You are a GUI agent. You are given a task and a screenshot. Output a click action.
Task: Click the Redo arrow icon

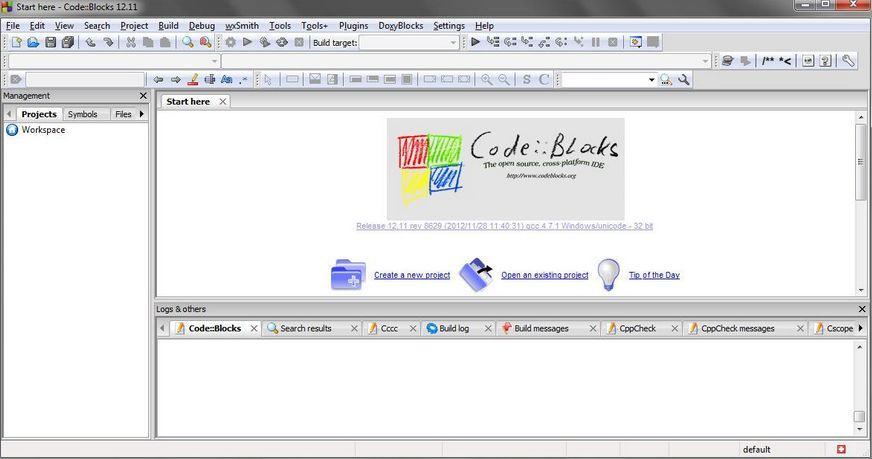tap(108, 42)
